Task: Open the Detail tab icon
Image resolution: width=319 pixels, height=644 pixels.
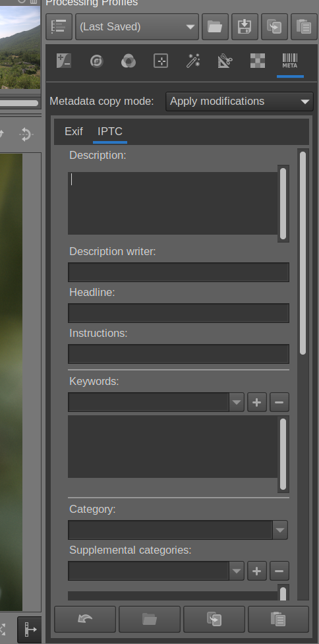Action: click(96, 61)
